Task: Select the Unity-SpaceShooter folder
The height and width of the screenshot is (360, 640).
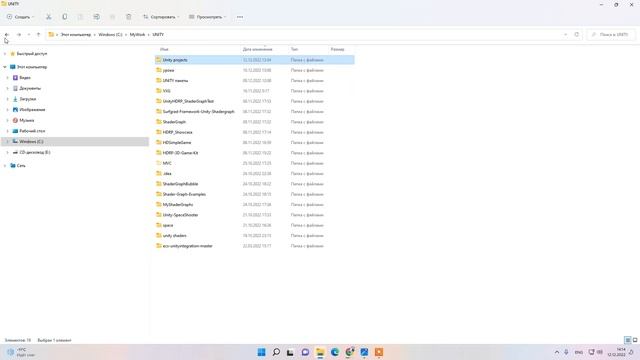Action: tap(180, 215)
